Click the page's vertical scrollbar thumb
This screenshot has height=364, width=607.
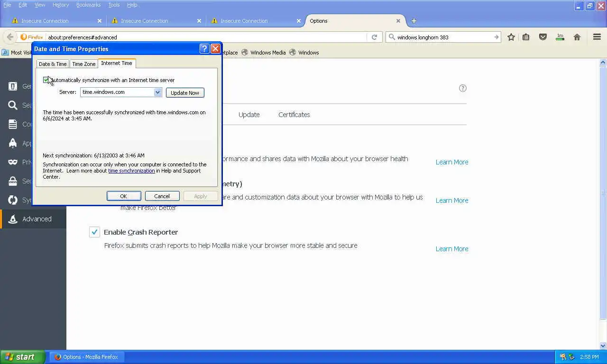coord(603,192)
